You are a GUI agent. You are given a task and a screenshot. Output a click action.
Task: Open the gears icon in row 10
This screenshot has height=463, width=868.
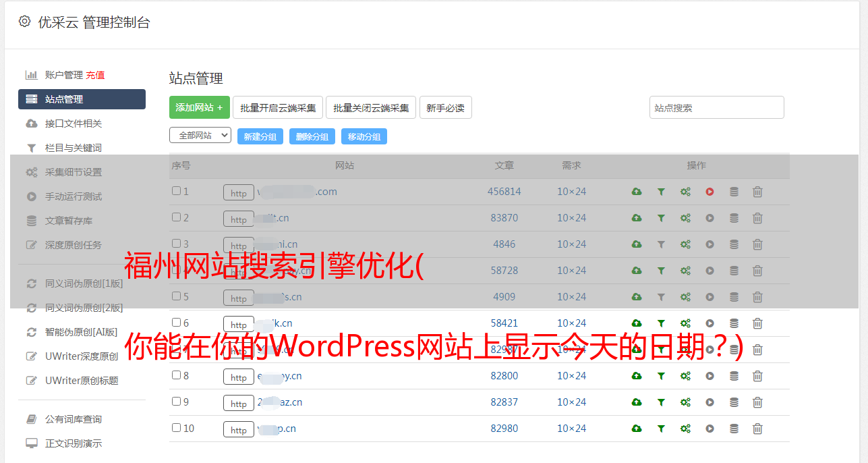[x=685, y=429]
